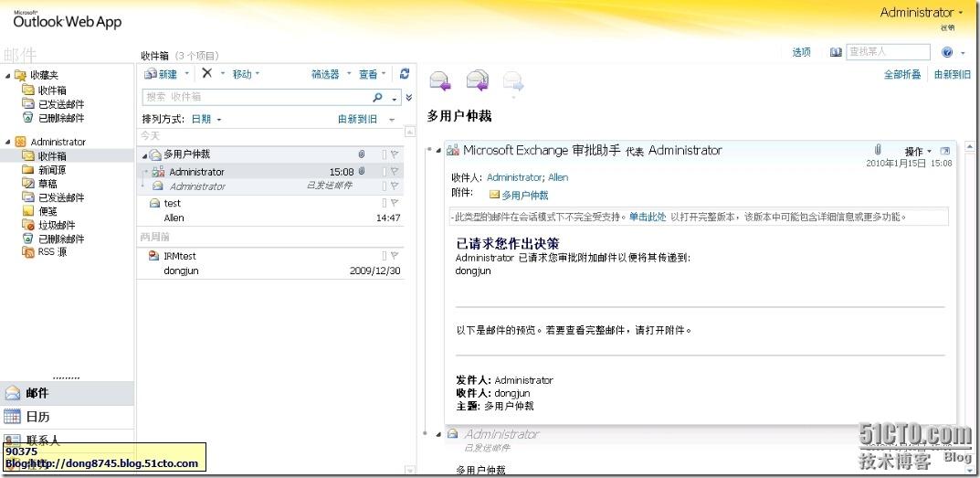Click the 便笺 notes folder icon
Screen dimensions: 980x478
pos(27,211)
